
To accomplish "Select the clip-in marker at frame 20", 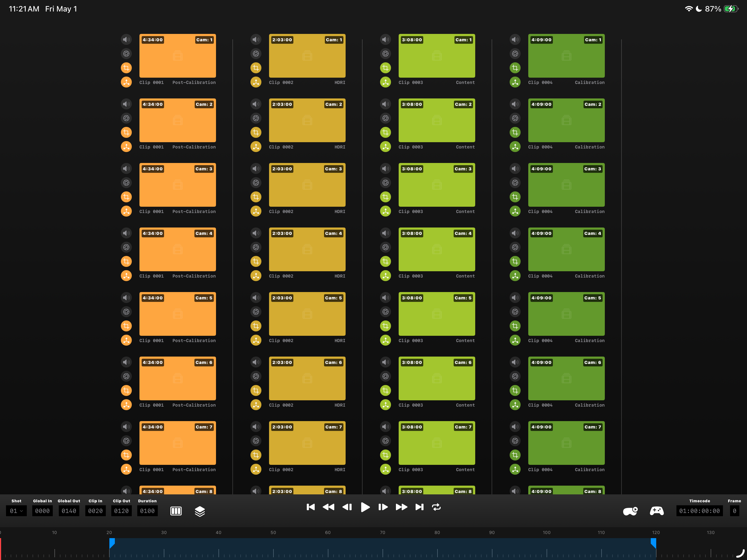I will pos(112,542).
